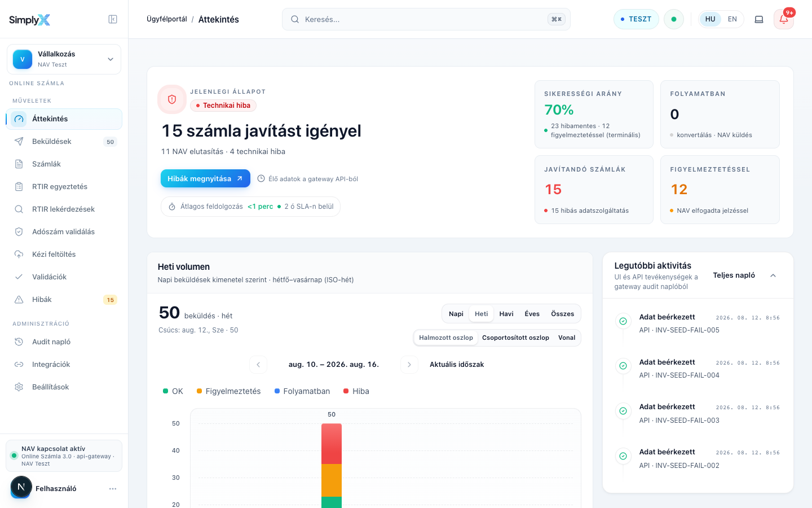
Task: Toggle the Hiba legend series
Action: (356, 391)
